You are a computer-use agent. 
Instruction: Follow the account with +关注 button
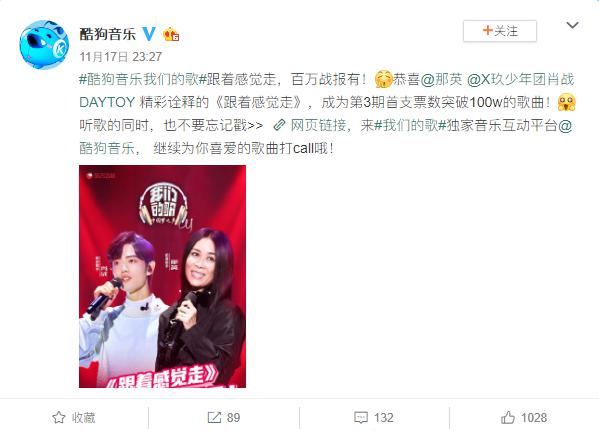pos(500,31)
